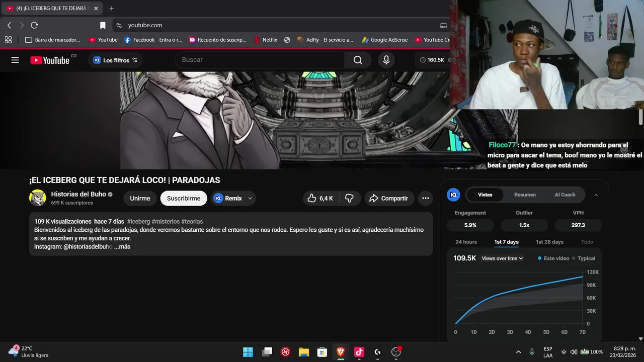Open File Explorer from the taskbar

tap(303, 352)
